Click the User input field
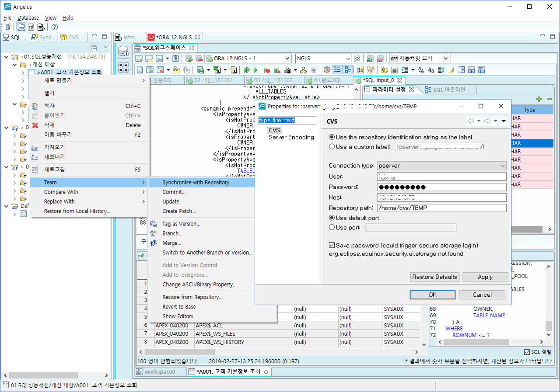560x392 pixels. click(x=441, y=177)
